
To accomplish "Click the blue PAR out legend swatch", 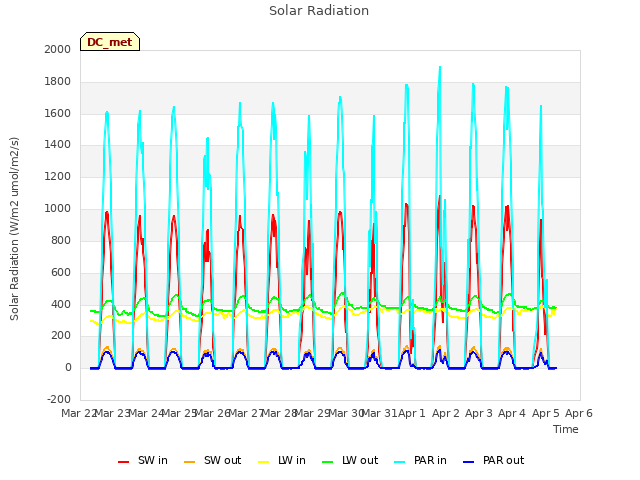I will [x=469, y=461].
